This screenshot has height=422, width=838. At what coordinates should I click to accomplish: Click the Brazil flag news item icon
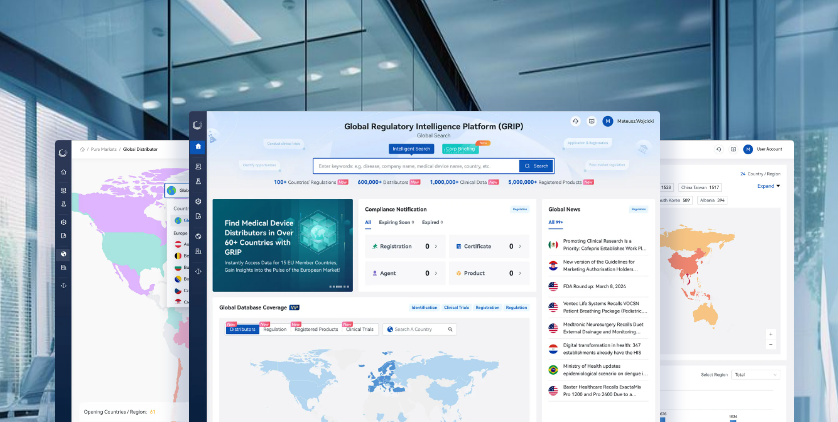[x=553, y=370]
